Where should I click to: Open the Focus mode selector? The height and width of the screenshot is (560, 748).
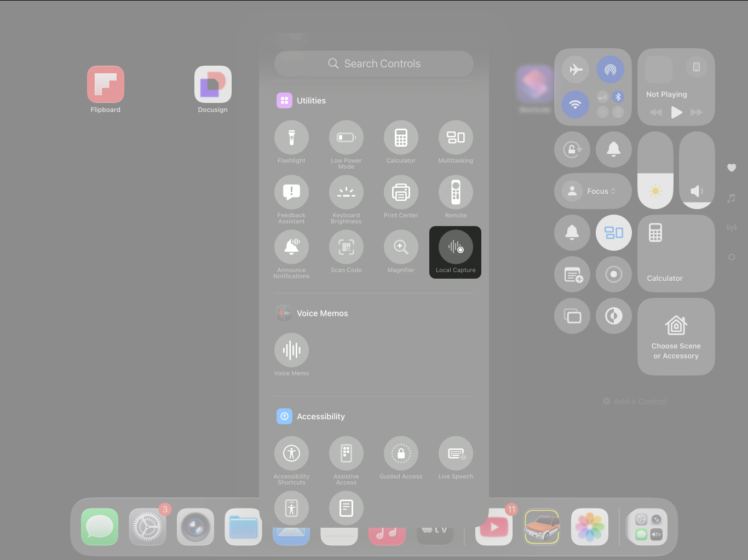592,191
